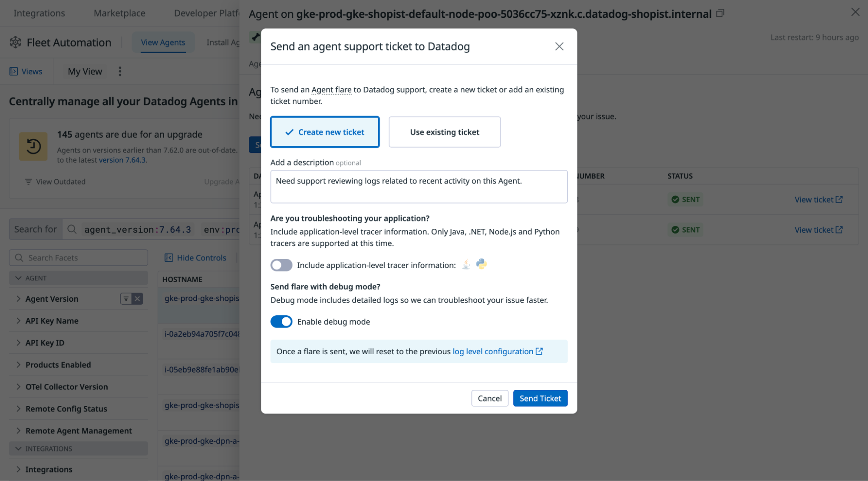This screenshot has width=868, height=481.
Task: Clear the Agent Version facet filter
Action: (x=137, y=299)
